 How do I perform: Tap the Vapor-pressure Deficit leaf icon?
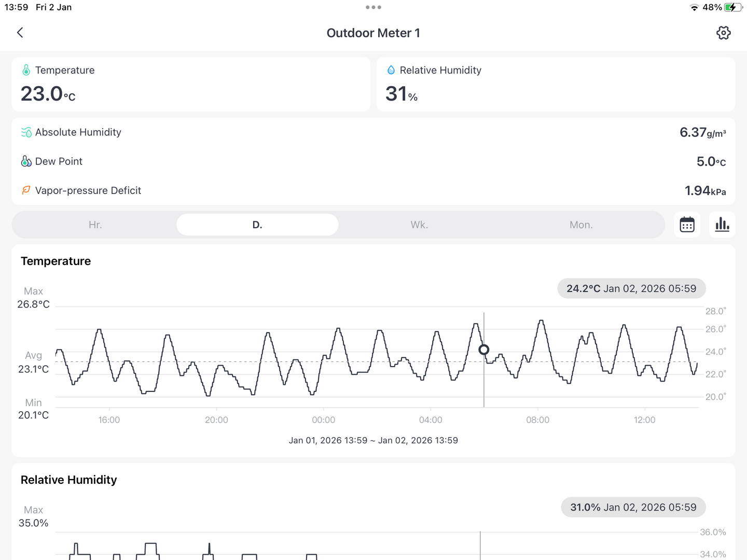coord(26,190)
